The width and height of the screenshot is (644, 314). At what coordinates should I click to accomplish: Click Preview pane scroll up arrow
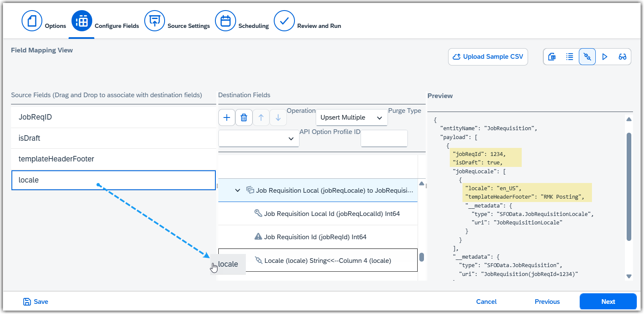coord(629,120)
